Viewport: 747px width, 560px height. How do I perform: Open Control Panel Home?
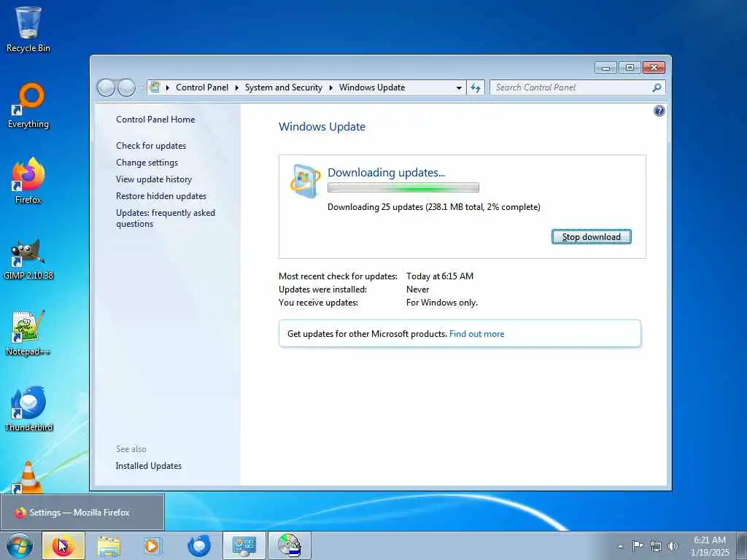pyautogui.click(x=155, y=120)
